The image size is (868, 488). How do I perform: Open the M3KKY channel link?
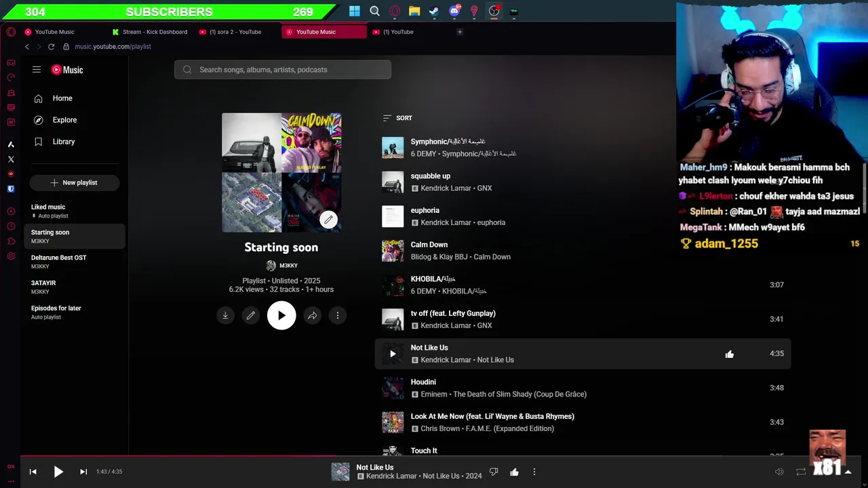click(x=281, y=266)
